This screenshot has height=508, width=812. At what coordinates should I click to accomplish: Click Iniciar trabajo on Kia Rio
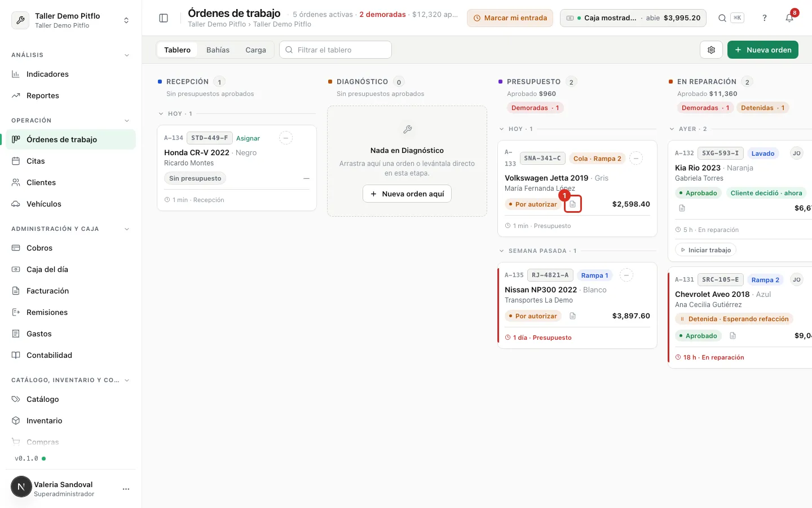(x=705, y=250)
